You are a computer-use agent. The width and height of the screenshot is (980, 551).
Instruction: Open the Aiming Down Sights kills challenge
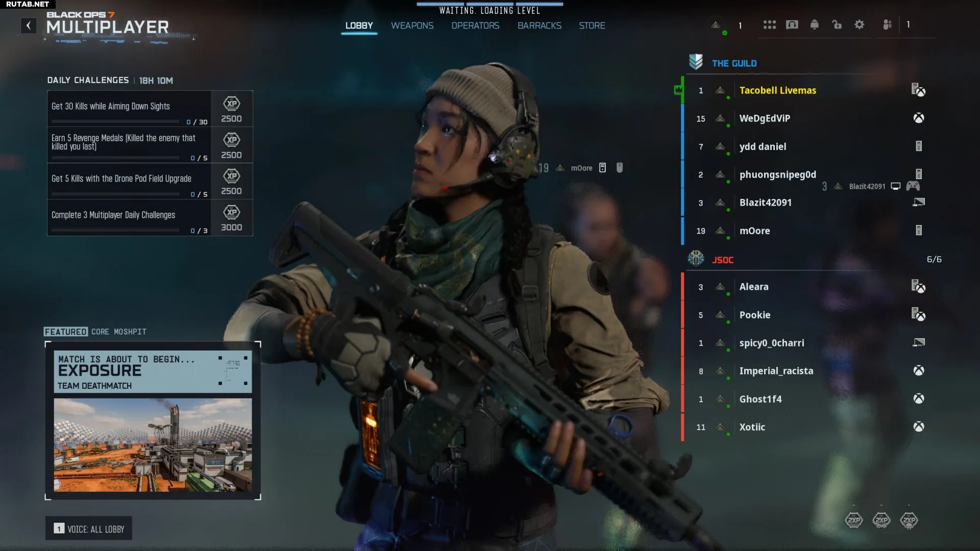[129, 109]
